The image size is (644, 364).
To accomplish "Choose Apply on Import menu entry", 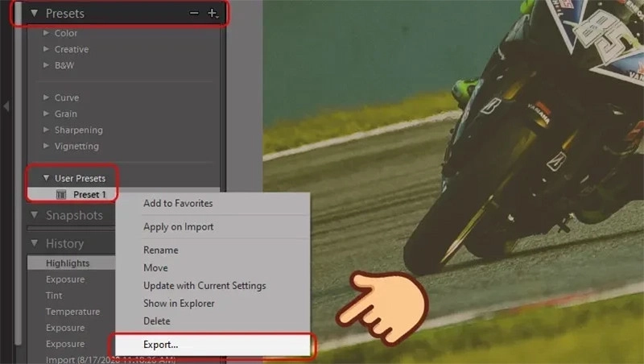I will click(x=178, y=227).
